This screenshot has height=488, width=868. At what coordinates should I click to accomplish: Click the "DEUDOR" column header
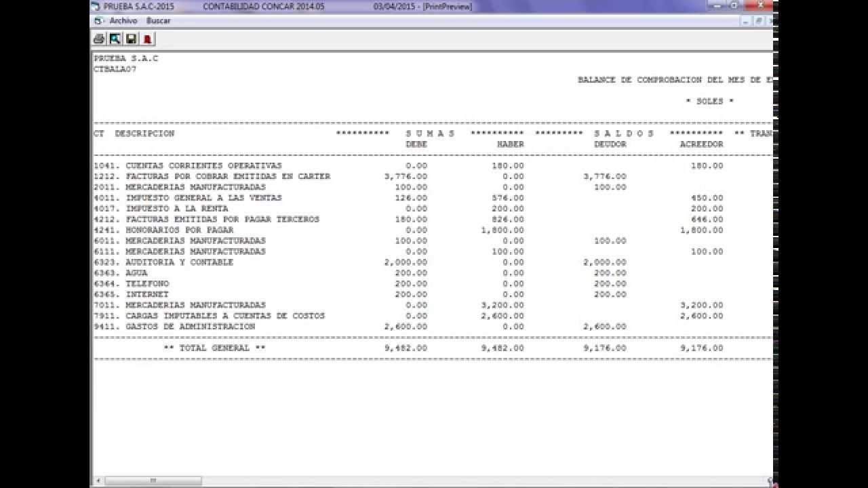pyautogui.click(x=610, y=144)
